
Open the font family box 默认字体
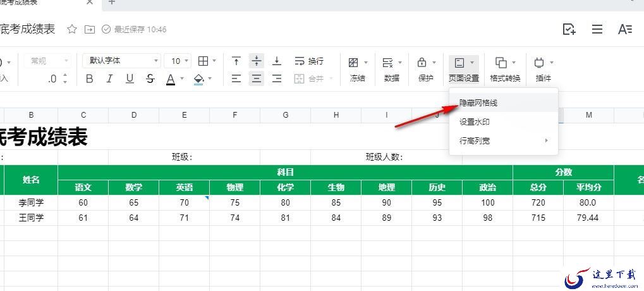(x=121, y=61)
